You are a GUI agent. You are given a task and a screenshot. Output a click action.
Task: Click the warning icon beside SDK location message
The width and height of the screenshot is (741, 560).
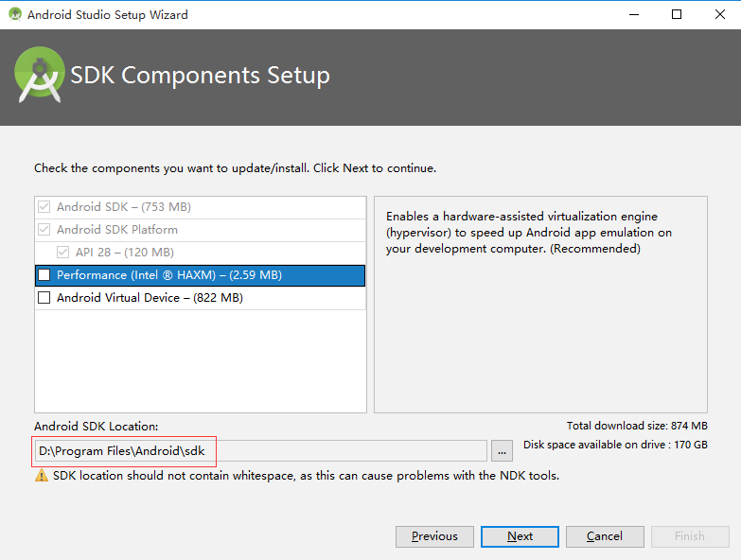point(42,476)
